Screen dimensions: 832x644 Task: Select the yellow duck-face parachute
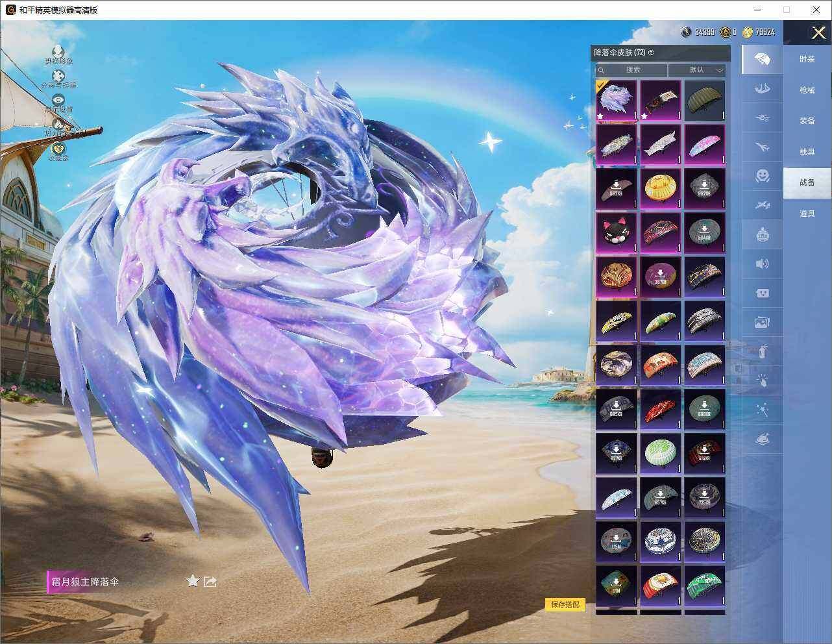661,189
